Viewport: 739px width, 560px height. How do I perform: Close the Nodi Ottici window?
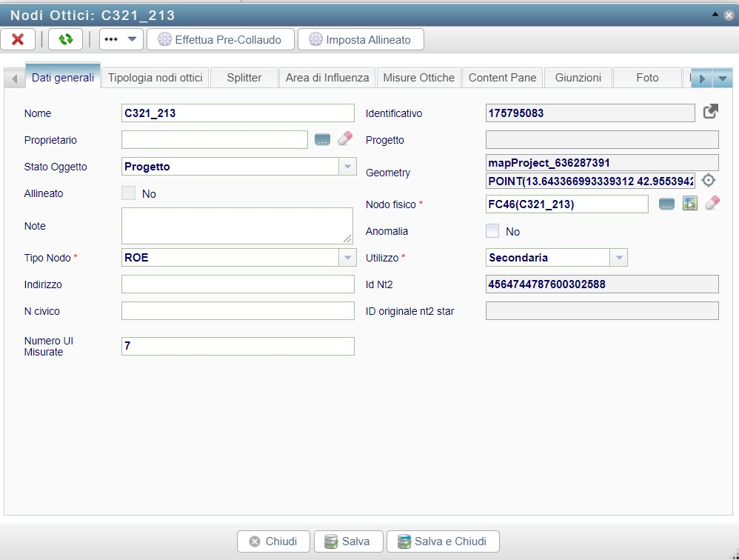click(x=729, y=15)
